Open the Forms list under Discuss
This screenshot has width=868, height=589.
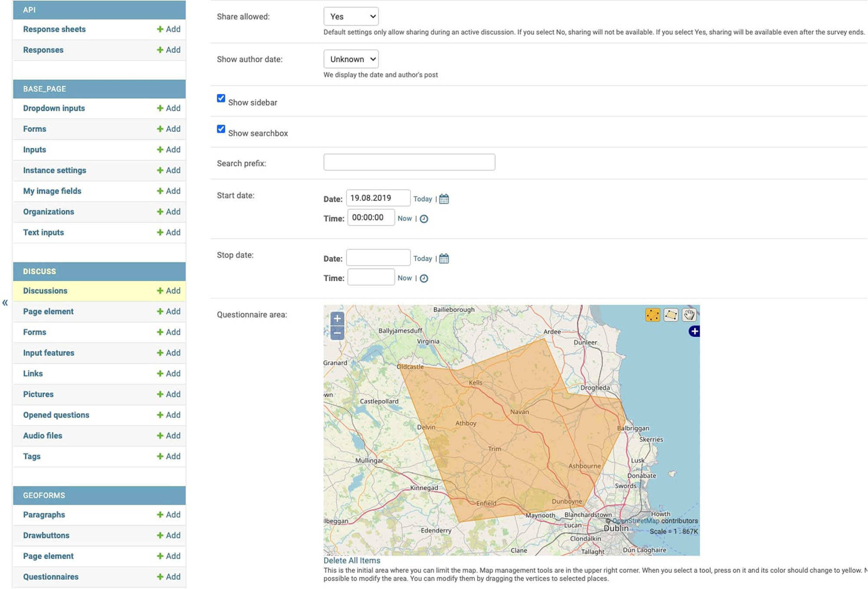(34, 332)
